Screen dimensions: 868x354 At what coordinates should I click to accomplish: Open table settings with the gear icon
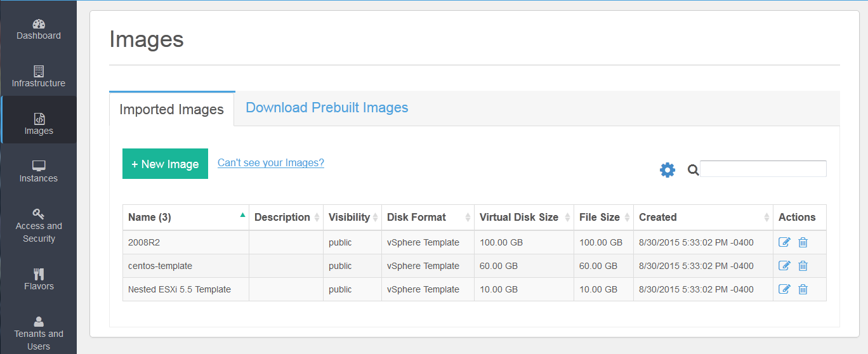click(667, 170)
